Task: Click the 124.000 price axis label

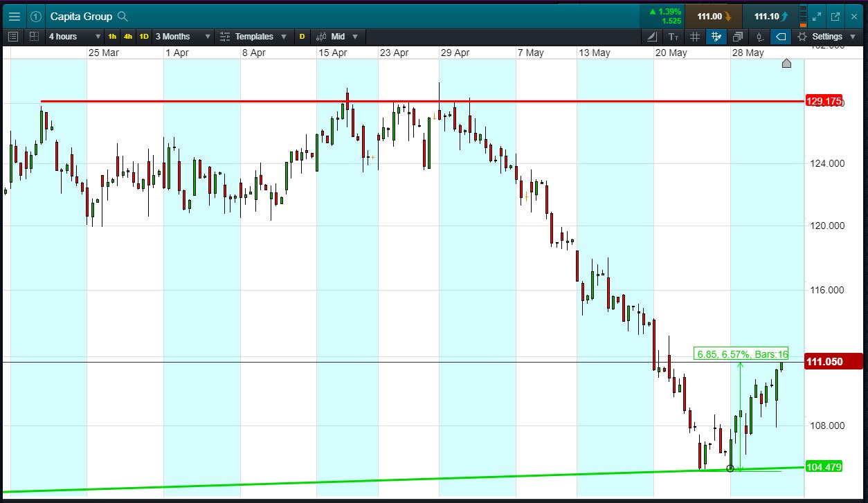Action: [826, 163]
